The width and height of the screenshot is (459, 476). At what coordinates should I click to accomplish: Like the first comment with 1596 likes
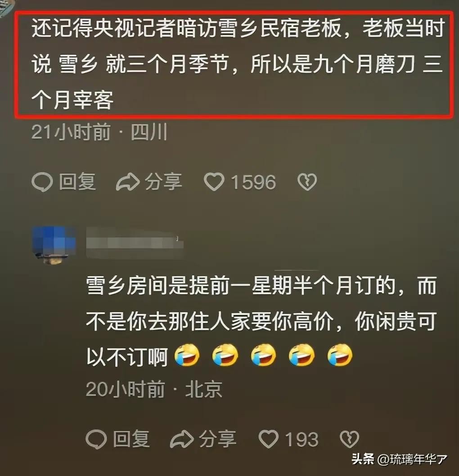[x=214, y=182]
